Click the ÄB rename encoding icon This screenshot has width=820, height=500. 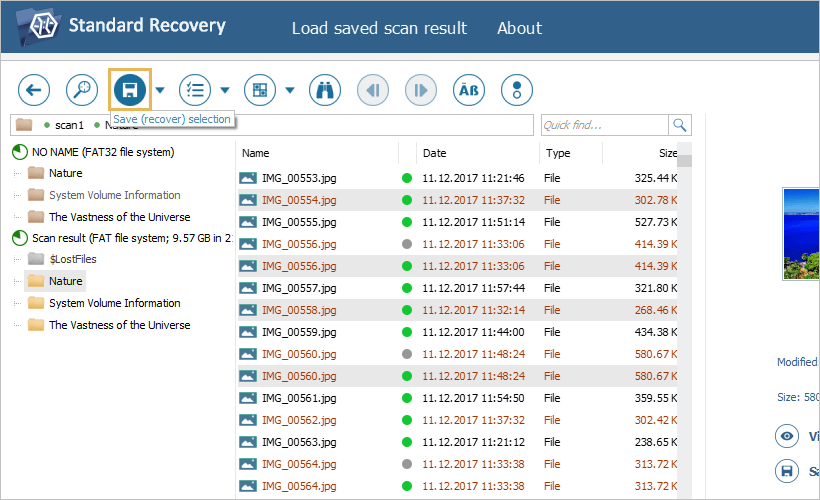point(469,90)
